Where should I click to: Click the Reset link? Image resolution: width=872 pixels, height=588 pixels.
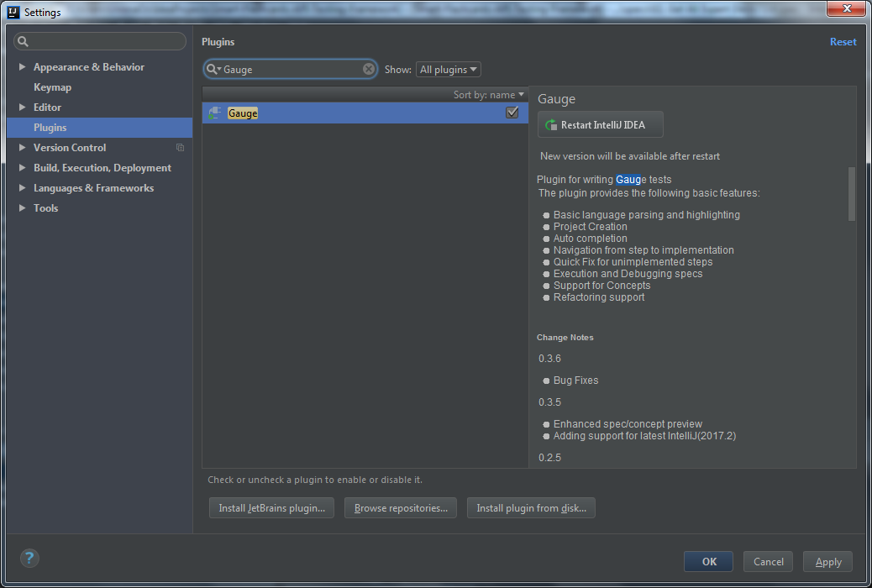tap(843, 42)
